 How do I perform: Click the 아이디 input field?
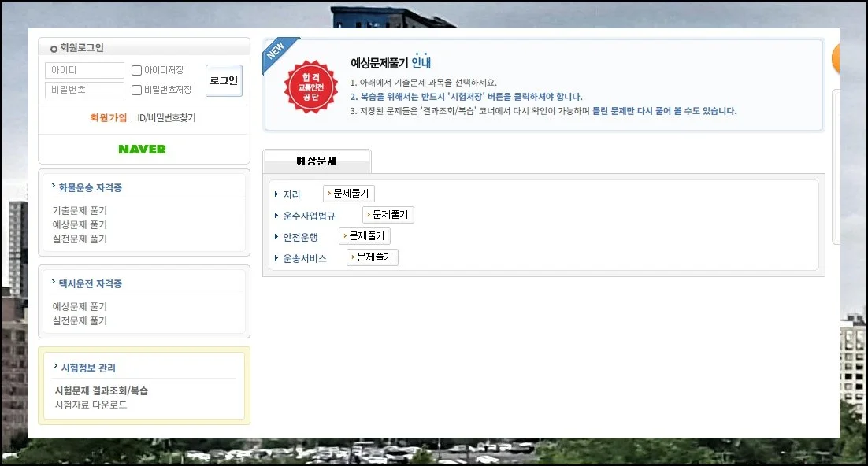pos(84,69)
